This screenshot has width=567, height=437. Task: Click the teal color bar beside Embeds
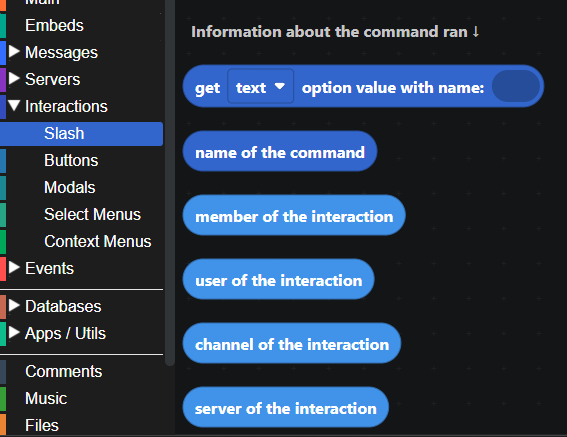pos(3,25)
